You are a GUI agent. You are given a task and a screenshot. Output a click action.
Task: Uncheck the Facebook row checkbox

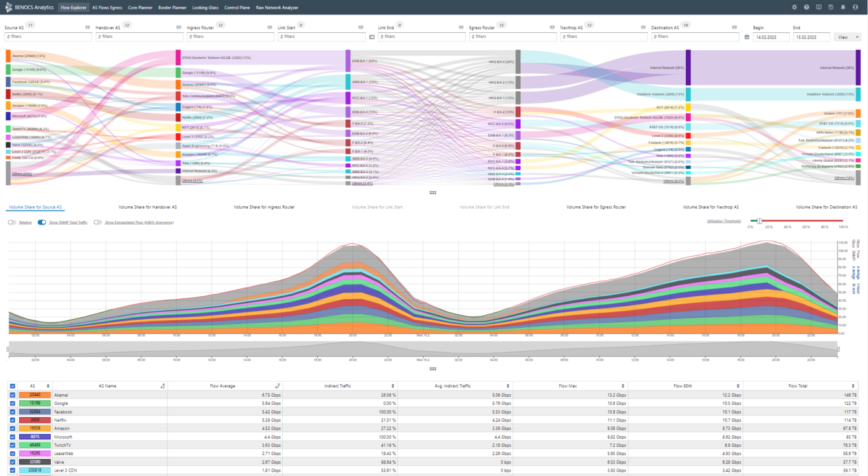tap(12, 412)
